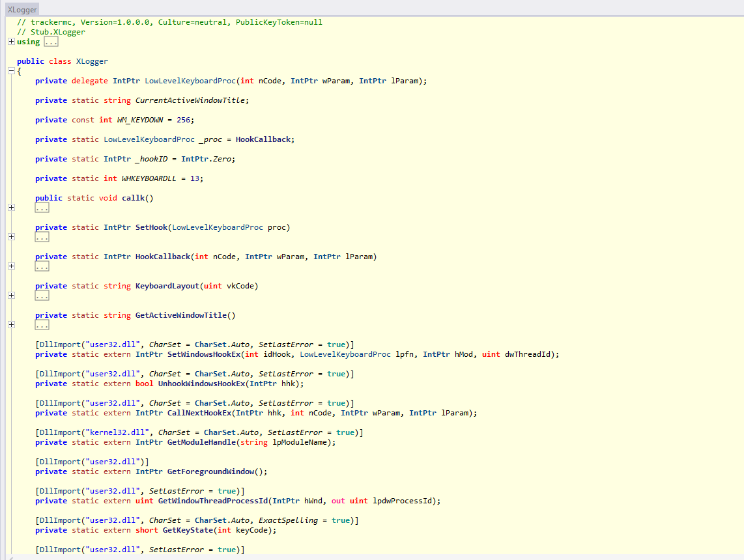Click WM_KEYDOWN constant name
The image size is (744, 560).
(140, 120)
